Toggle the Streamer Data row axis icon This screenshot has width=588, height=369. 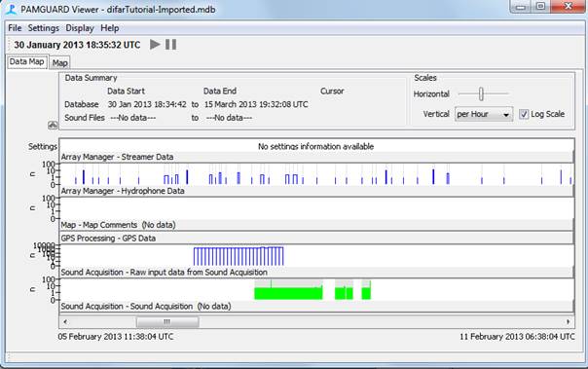point(33,174)
